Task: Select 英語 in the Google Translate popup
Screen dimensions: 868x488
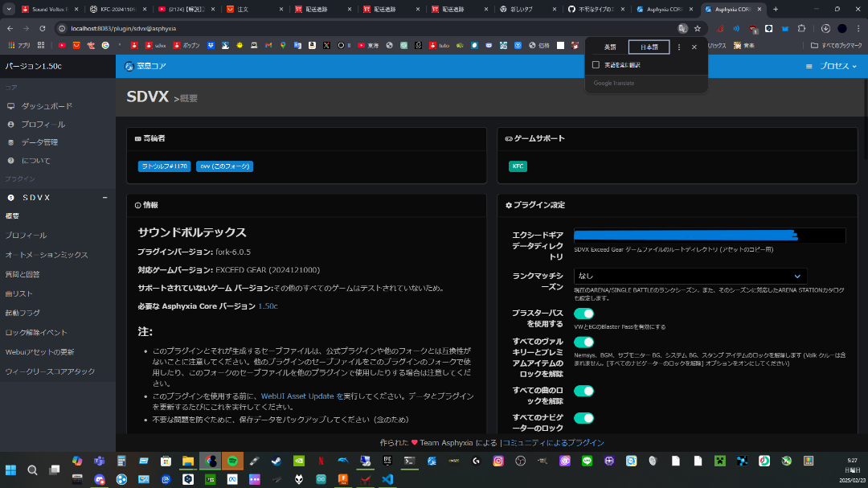Action: pos(610,47)
